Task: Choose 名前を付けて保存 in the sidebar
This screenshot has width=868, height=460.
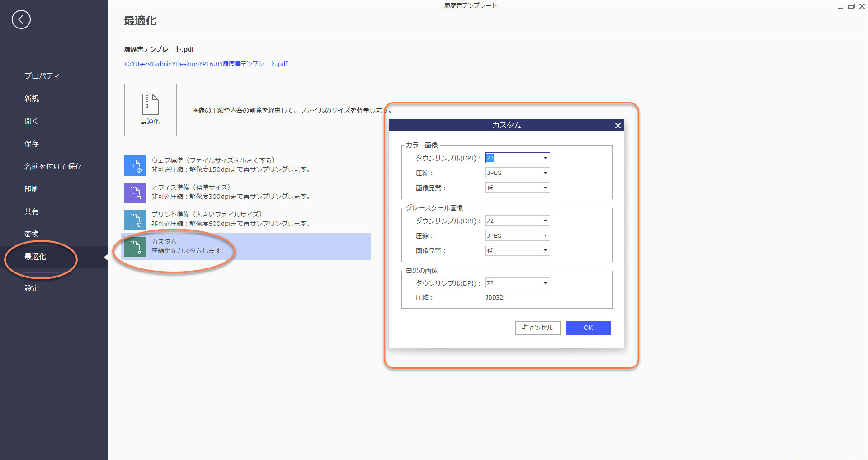Action: pyautogui.click(x=53, y=166)
